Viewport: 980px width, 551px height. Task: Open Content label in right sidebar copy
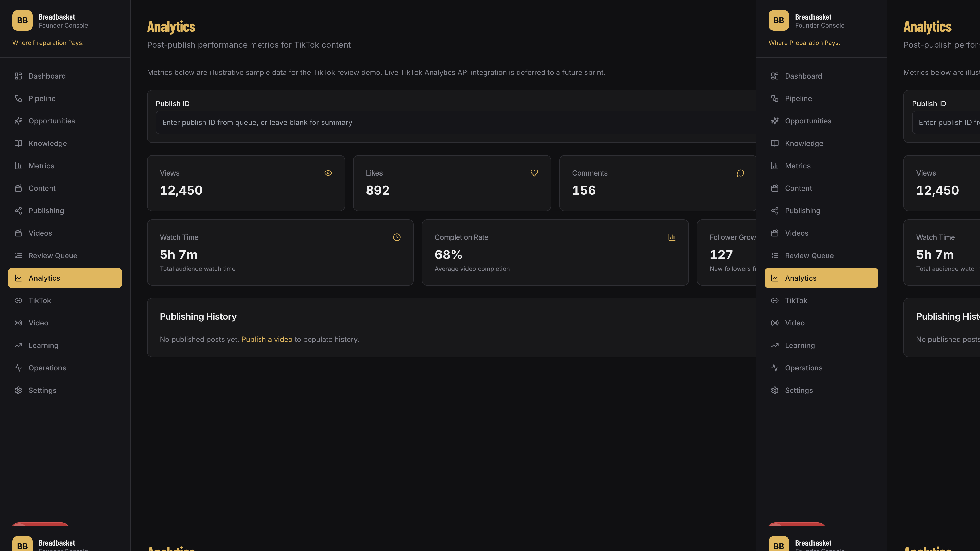798,188
